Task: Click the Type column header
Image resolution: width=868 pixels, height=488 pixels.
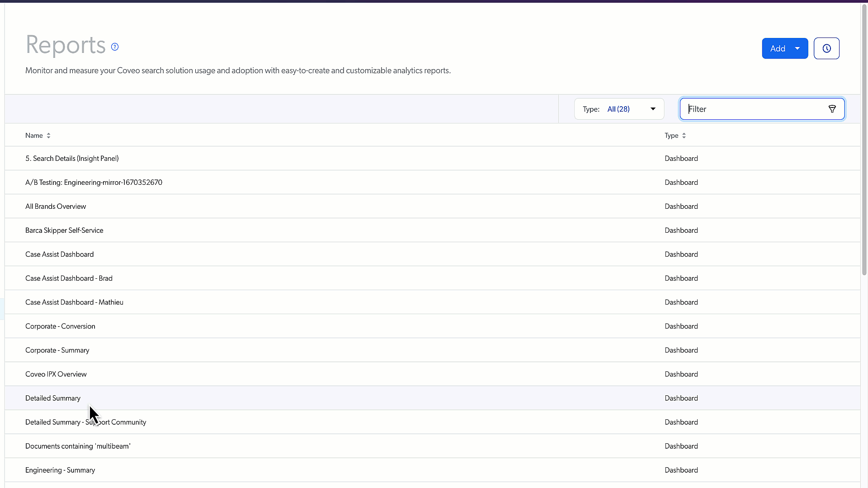Action: 671,136
